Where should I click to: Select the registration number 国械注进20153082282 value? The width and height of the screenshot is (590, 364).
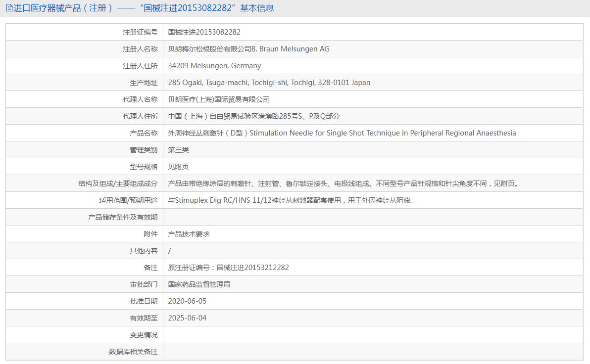pos(204,32)
